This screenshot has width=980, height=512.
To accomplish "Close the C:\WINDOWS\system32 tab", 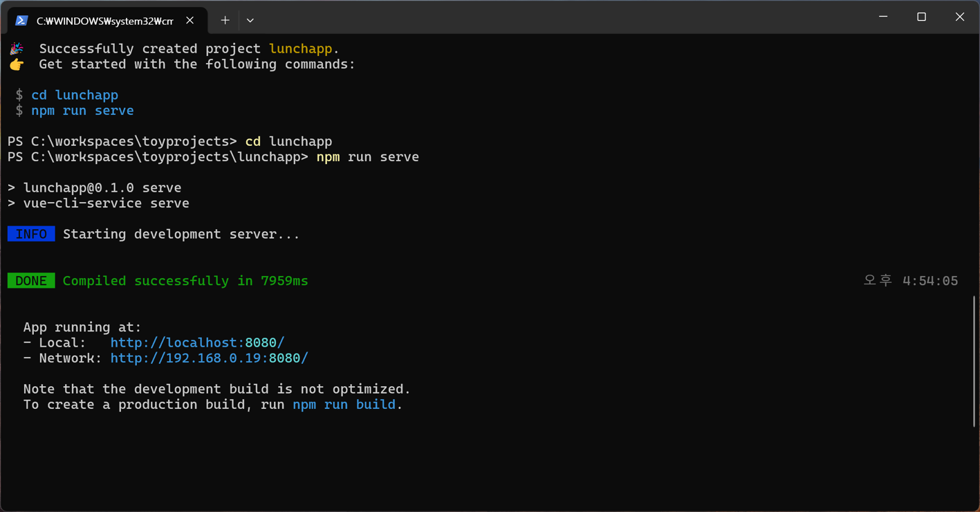I will tap(190, 21).
